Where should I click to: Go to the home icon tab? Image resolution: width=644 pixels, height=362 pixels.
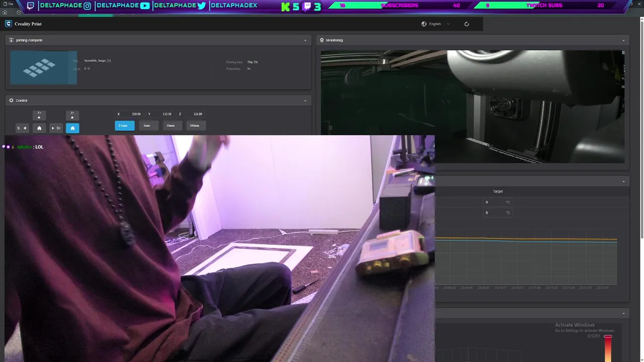point(5,13)
